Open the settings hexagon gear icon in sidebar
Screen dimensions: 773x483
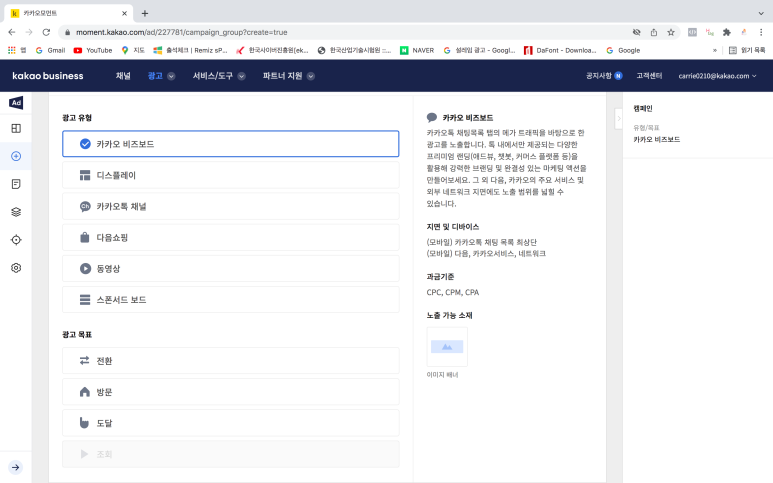pyautogui.click(x=16, y=268)
